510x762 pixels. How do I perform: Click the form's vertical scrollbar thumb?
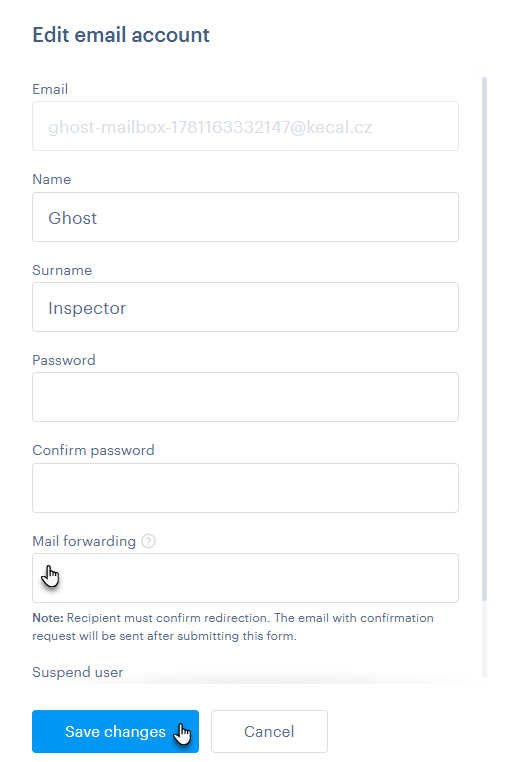(x=484, y=338)
